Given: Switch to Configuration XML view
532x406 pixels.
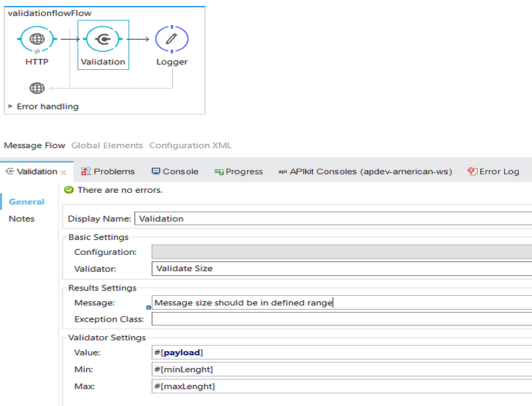Looking at the screenshot, I should click(x=190, y=145).
